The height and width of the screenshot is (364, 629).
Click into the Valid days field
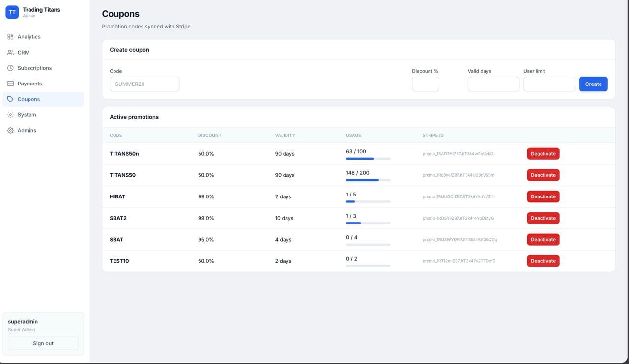(x=493, y=84)
